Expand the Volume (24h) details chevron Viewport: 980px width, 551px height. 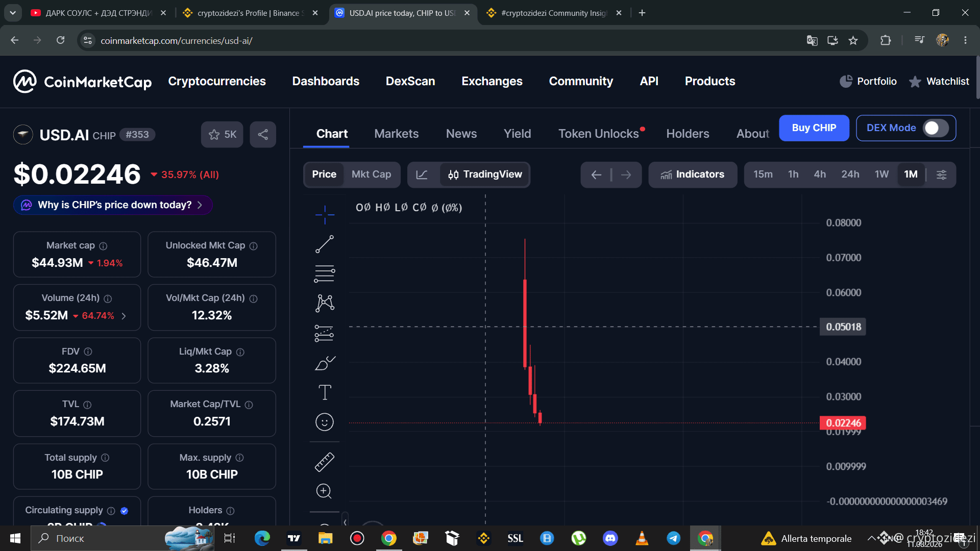point(124,316)
